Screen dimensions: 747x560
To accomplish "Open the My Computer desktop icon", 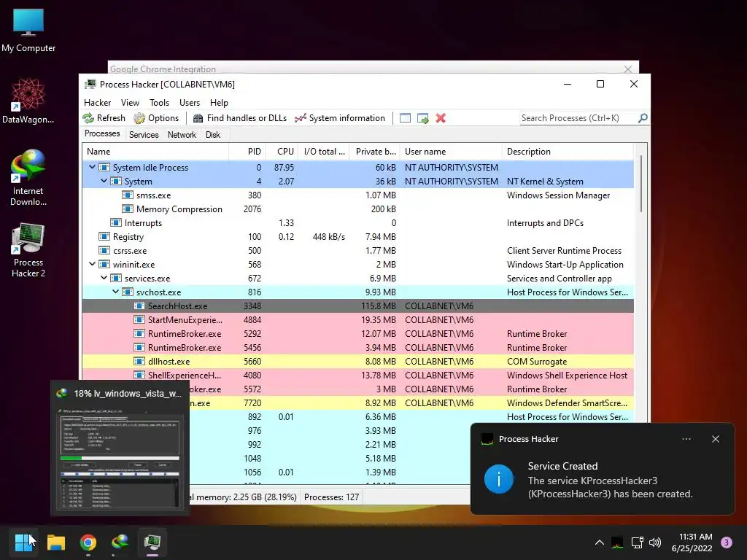I will 28,30.
